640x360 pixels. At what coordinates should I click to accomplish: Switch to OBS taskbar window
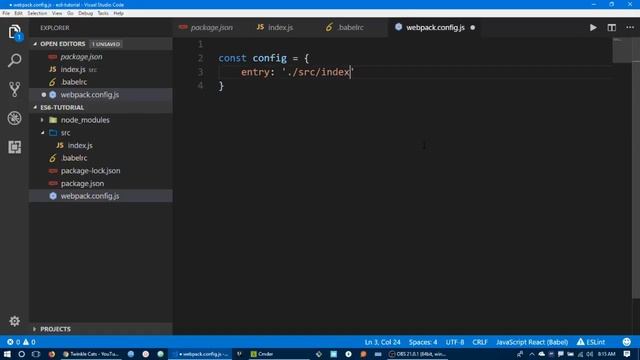[418, 354]
